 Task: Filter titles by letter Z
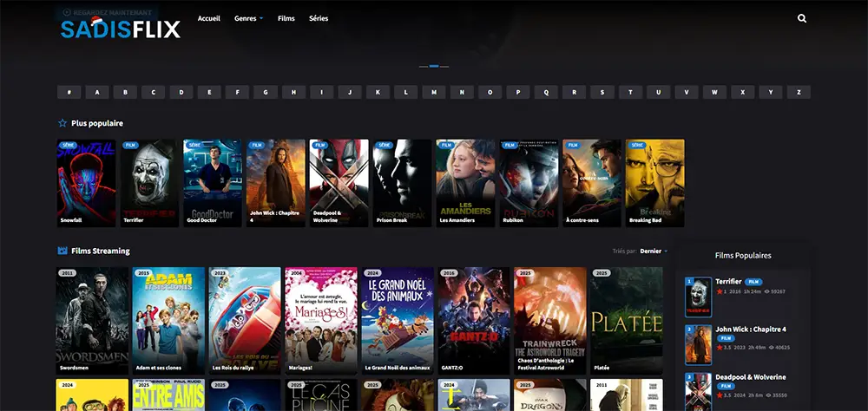pos(799,93)
